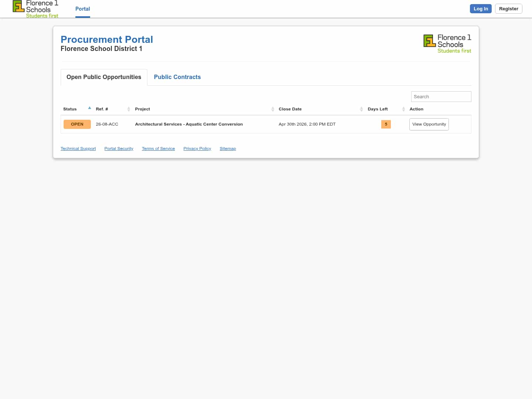Open the Portal navigation item
532x399 pixels.
click(82, 9)
